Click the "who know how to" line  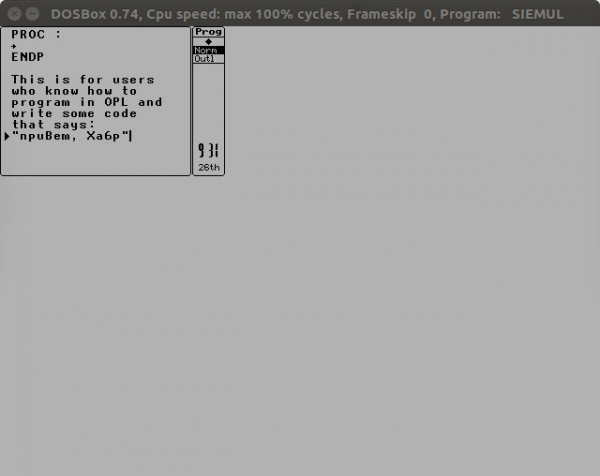74,91
